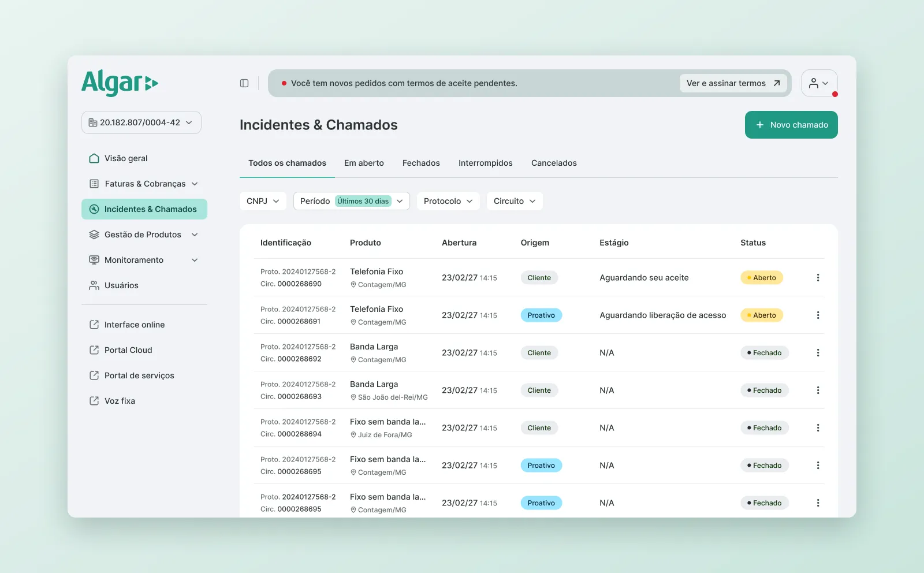Click the Novo chamado button
924x573 pixels.
(791, 125)
